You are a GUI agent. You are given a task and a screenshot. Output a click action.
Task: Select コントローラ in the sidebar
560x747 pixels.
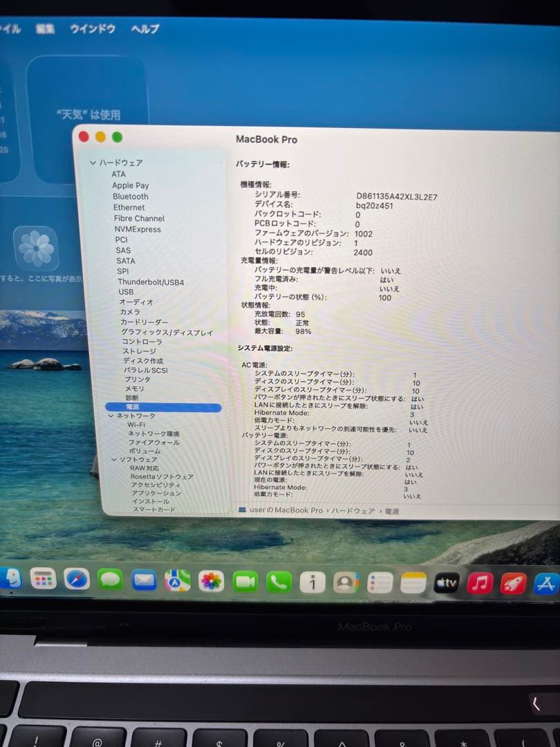[x=142, y=342]
